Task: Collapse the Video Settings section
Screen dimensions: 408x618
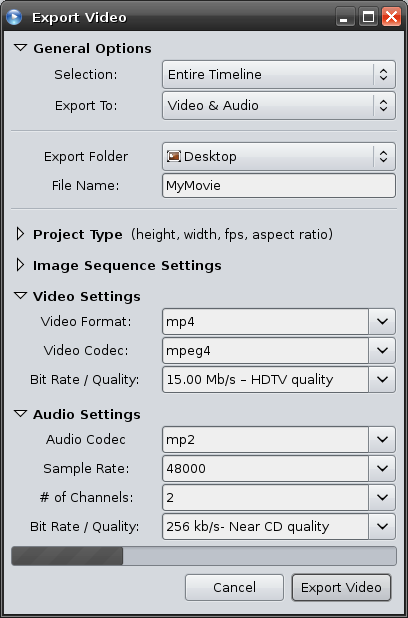Action: [x=20, y=296]
